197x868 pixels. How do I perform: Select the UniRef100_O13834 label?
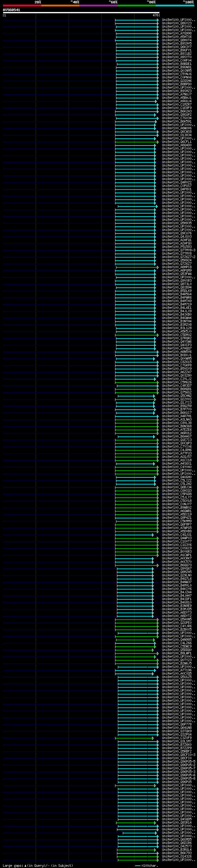pyautogui.click(x=177, y=135)
